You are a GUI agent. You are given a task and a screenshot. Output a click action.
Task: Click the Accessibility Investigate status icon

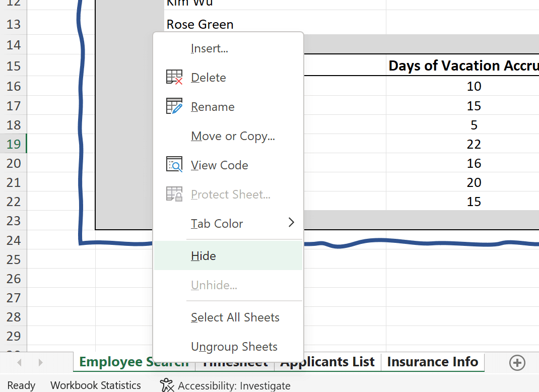(167, 385)
